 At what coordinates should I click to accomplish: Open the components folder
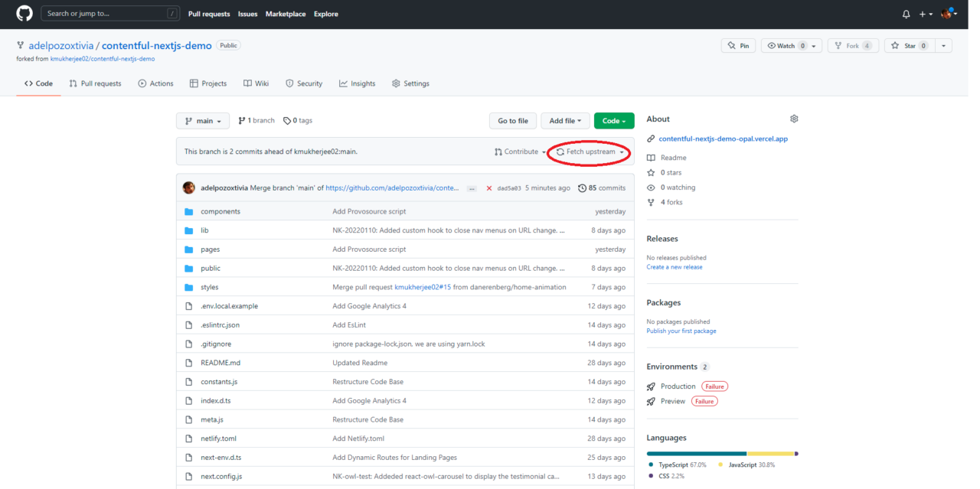pyautogui.click(x=220, y=211)
